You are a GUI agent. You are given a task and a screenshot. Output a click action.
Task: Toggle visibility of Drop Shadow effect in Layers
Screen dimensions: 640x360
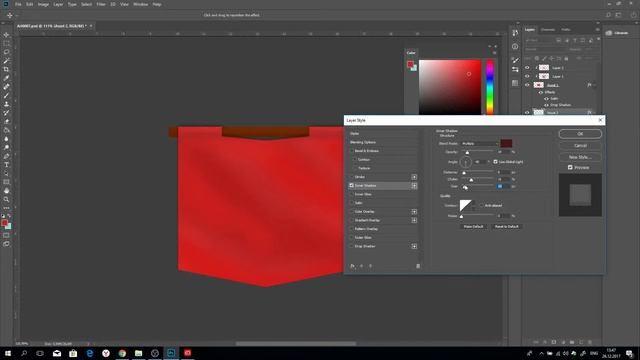coord(546,105)
